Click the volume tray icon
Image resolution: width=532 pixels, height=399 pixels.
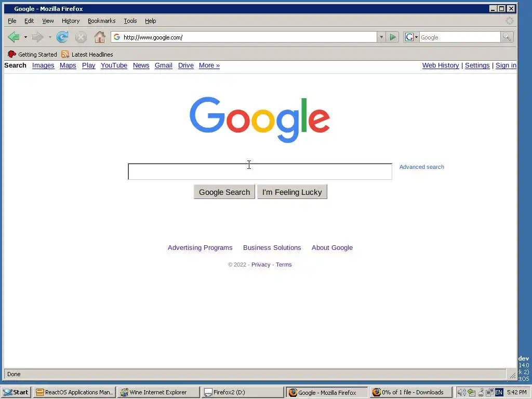(x=461, y=392)
